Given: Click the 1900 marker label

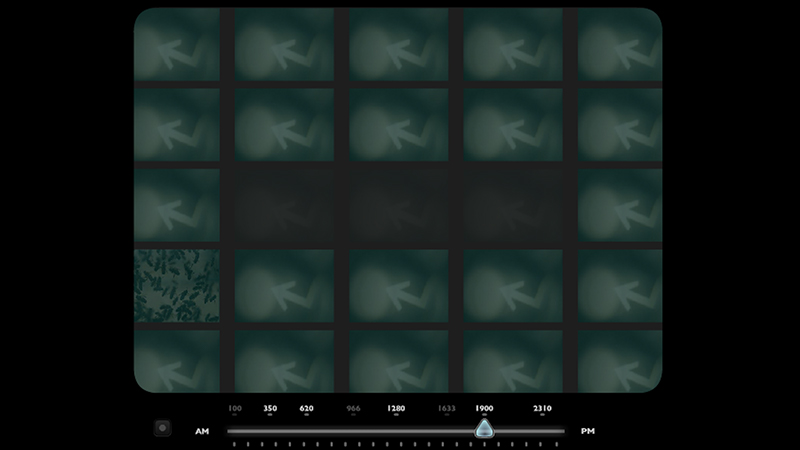Looking at the screenshot, I should click(484, 409).
